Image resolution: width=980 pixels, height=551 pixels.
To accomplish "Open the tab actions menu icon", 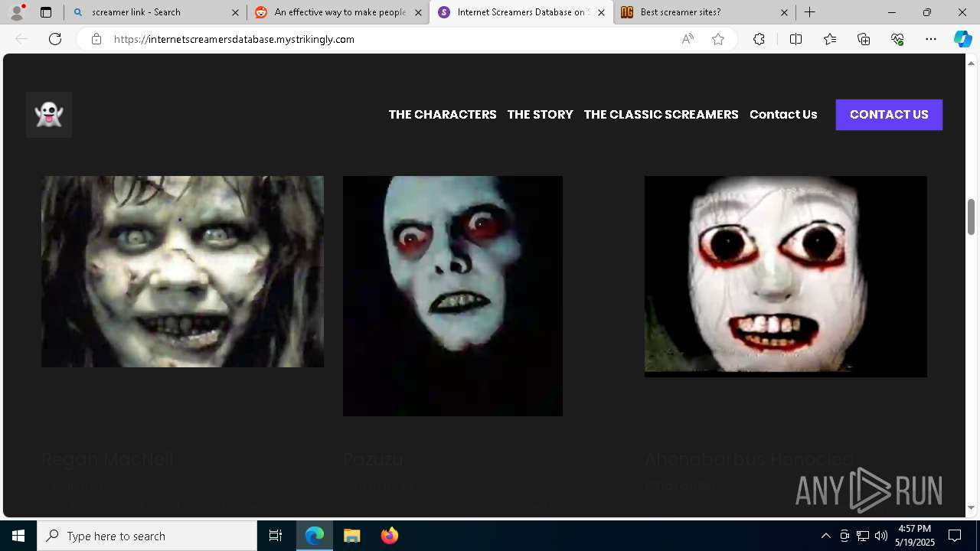I will tap(46, 12).
